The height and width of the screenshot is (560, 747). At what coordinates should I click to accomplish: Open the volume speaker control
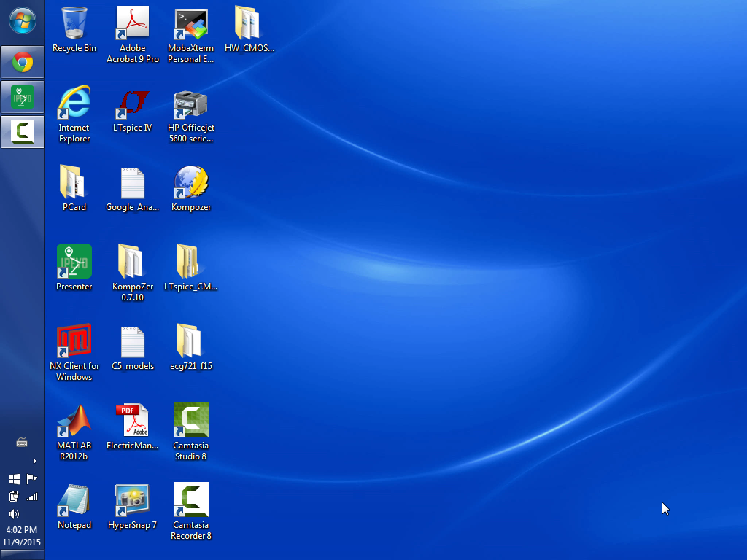coord(14,514)
